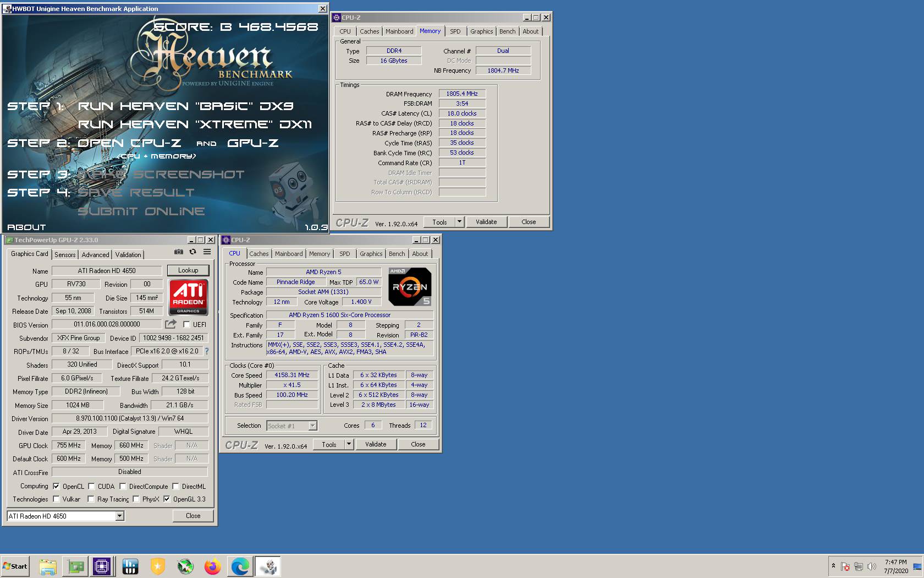The height and width of the screenshot is (578, 924).
Task: Open Mainboard tab in lower CPU-Z window
Action: 289,254
